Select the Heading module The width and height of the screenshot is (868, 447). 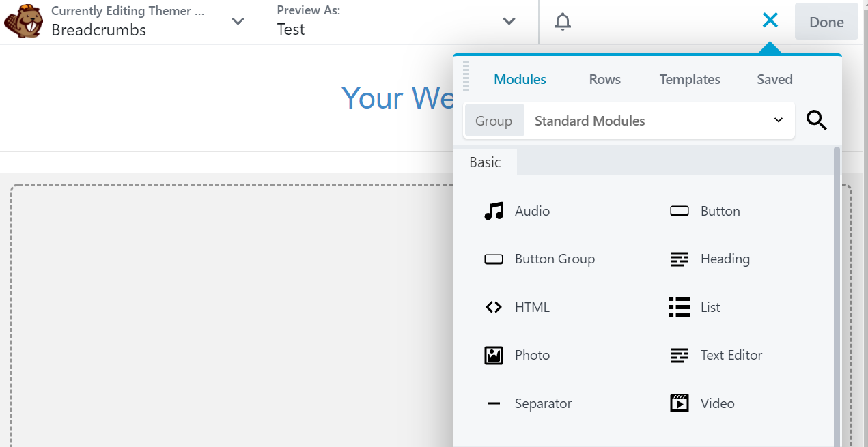[x=725, y=259]
